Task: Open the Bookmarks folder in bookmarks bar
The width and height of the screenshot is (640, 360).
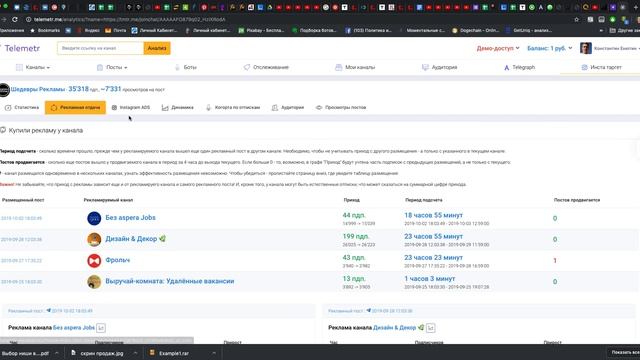Action: coord(45,30)
